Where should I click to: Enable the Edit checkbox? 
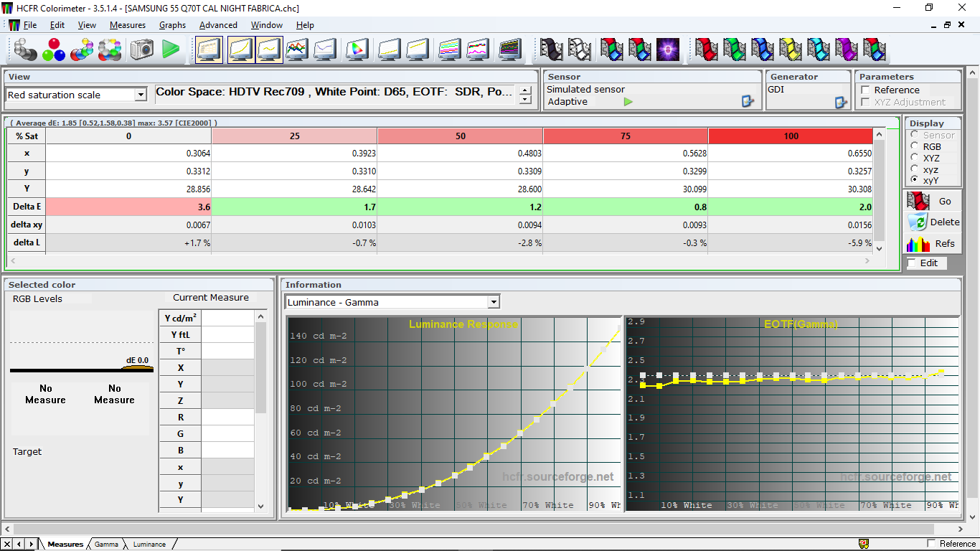[912, 263]
